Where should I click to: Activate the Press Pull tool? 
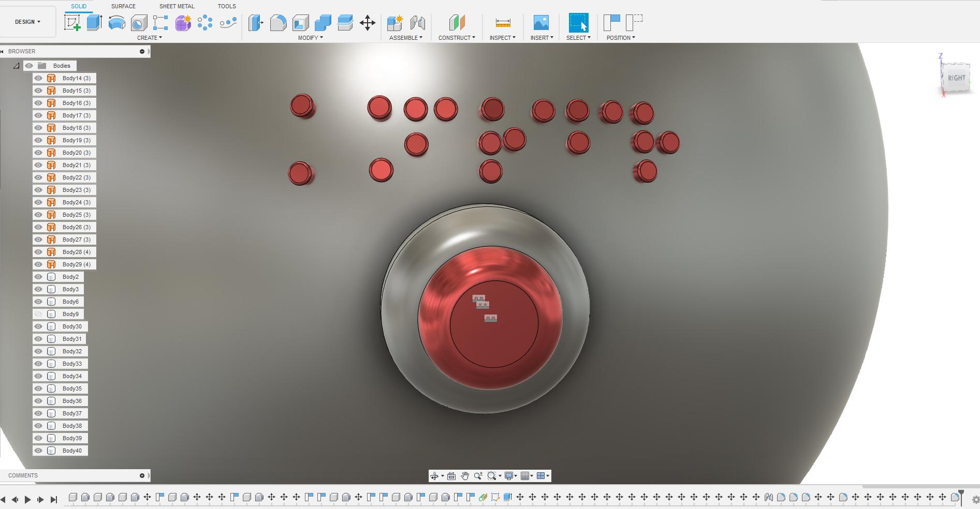(x=256, y=23)
